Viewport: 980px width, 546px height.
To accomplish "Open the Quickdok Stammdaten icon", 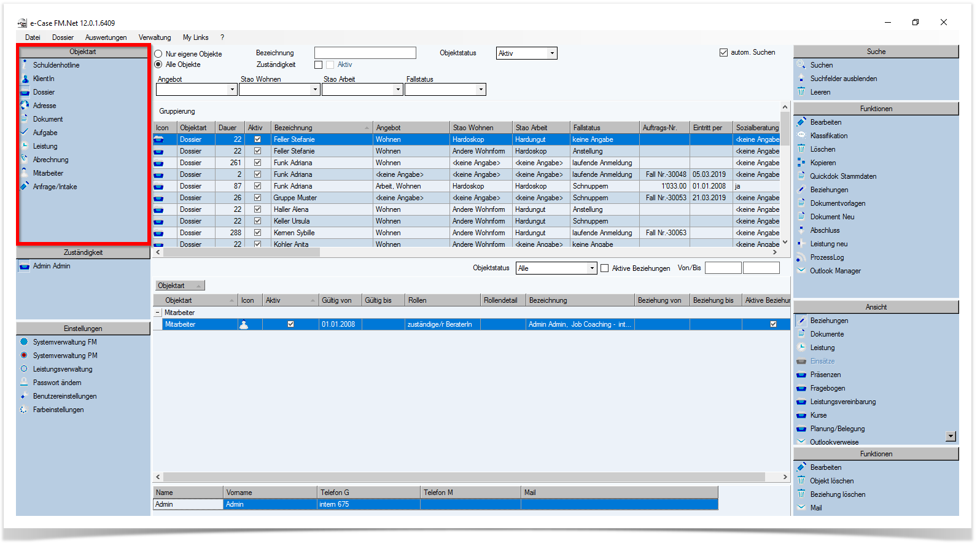I will pyautogui.click(x=801, y=176).
